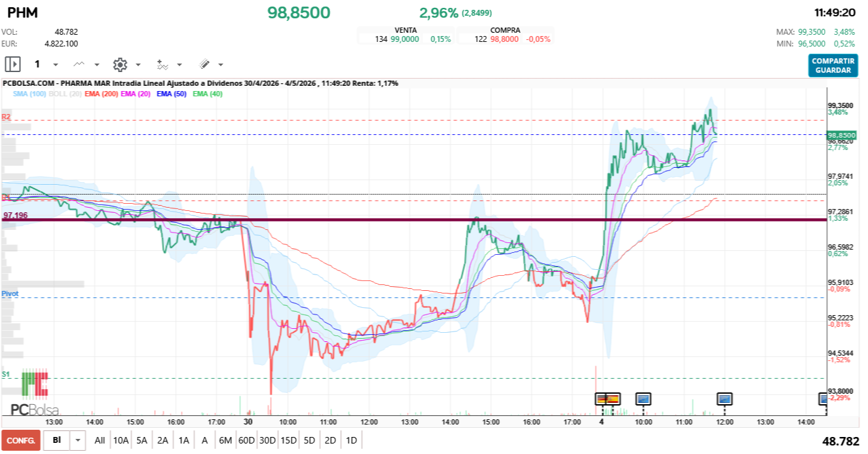Click the 98,8500 last price header
The height and width of the screenshot is (454, 868).
(299, 12)
